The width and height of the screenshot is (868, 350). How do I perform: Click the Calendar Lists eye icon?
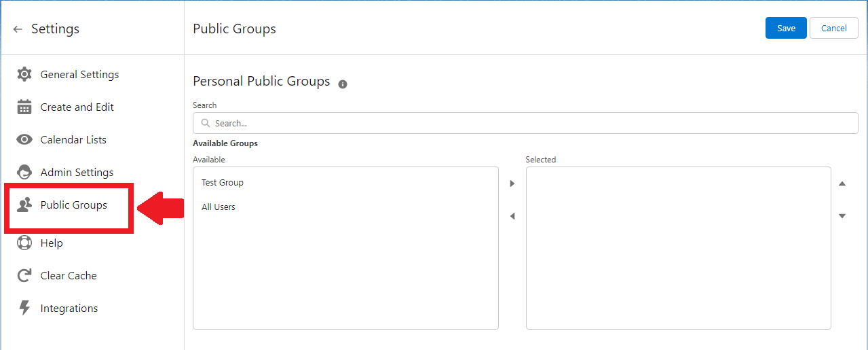pyautogui.click(x=24, y=139)
